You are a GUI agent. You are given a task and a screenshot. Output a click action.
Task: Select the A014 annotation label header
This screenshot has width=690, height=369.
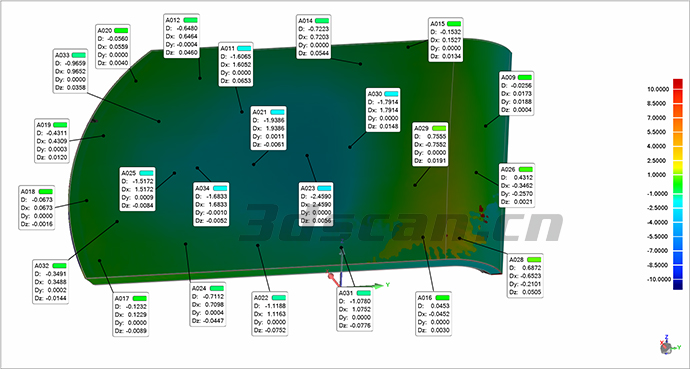[x=314, y=21]
